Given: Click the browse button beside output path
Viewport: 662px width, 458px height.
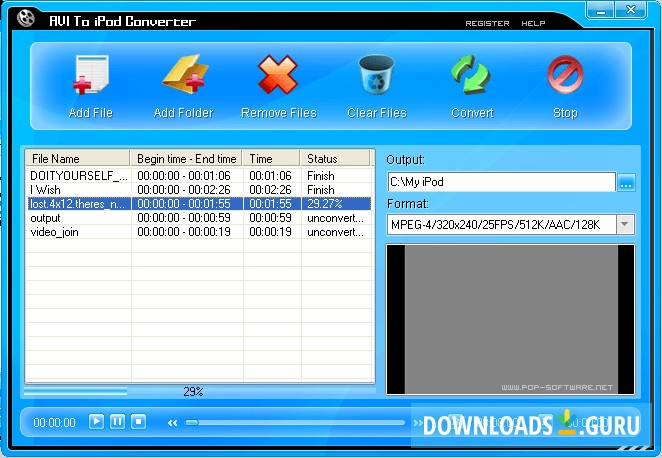Looking at the screenshot, I should click(626, 182).
